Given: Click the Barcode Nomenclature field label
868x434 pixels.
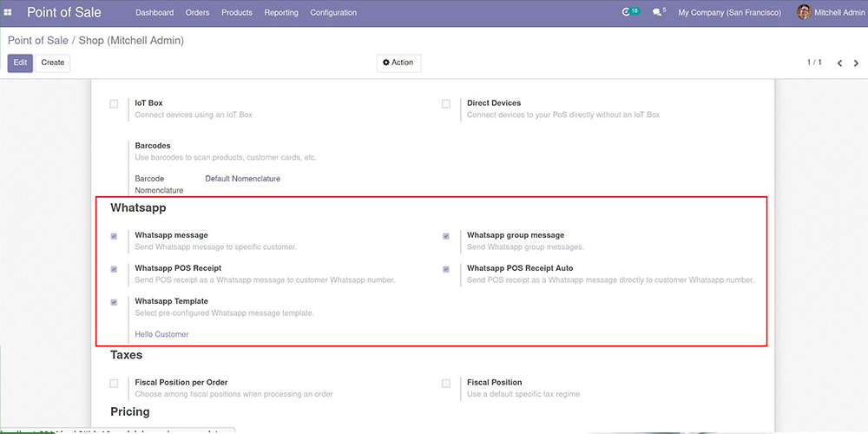Looking at the screenshot, I should [x=159, y=184].
